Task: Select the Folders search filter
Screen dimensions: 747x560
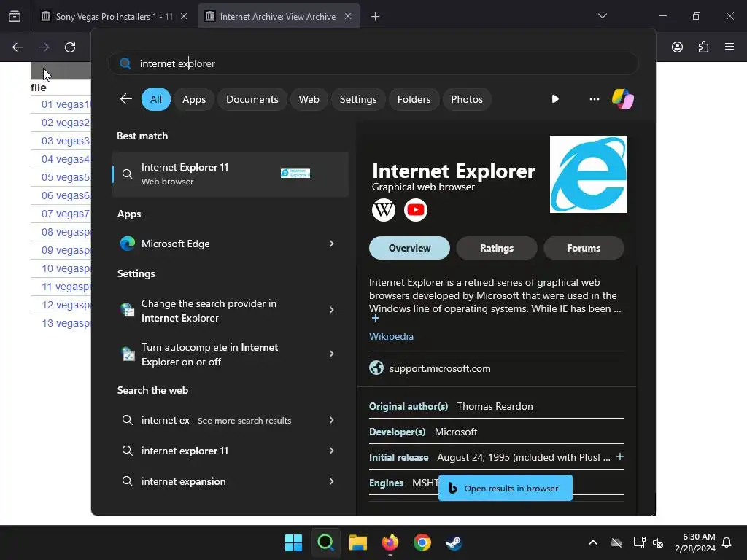Action: (414, 99)
